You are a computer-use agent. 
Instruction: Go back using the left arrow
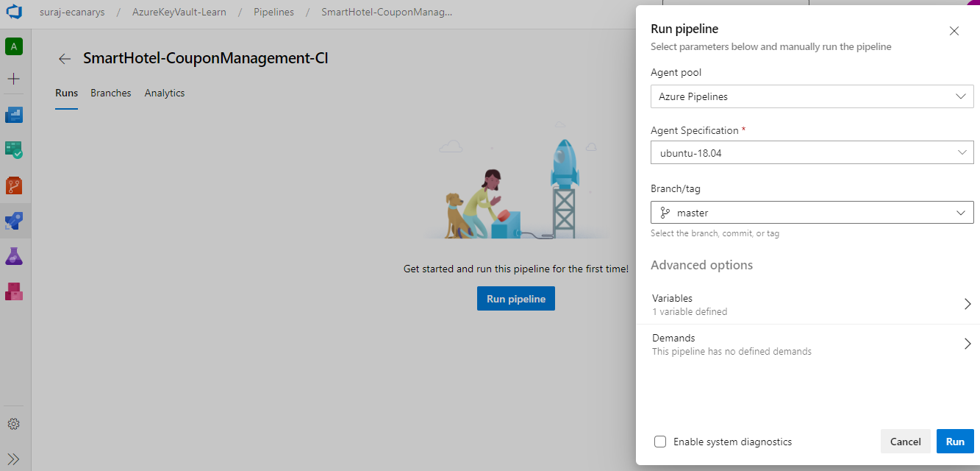coord(65,59)
